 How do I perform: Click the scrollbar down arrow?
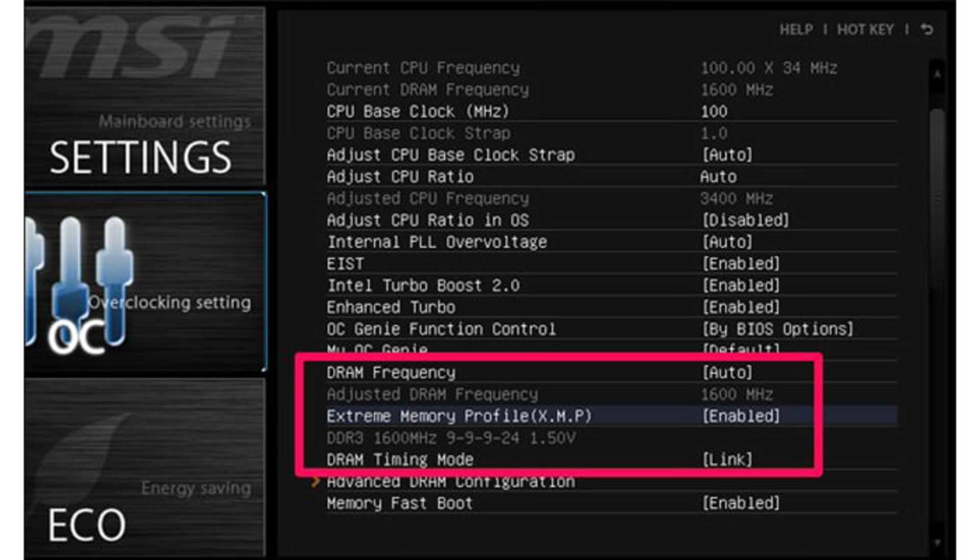937,543
